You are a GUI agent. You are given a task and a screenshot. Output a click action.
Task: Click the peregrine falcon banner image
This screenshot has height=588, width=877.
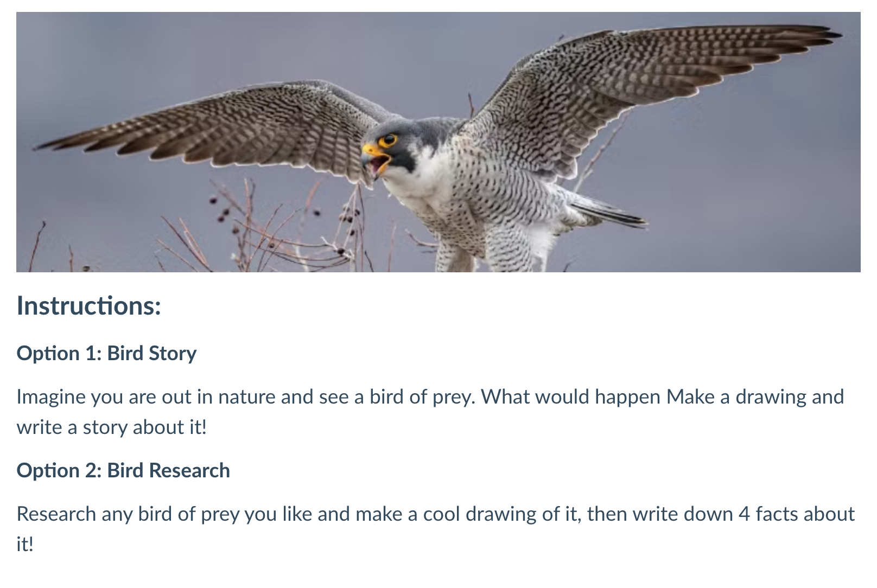click(x=438, y=142)
